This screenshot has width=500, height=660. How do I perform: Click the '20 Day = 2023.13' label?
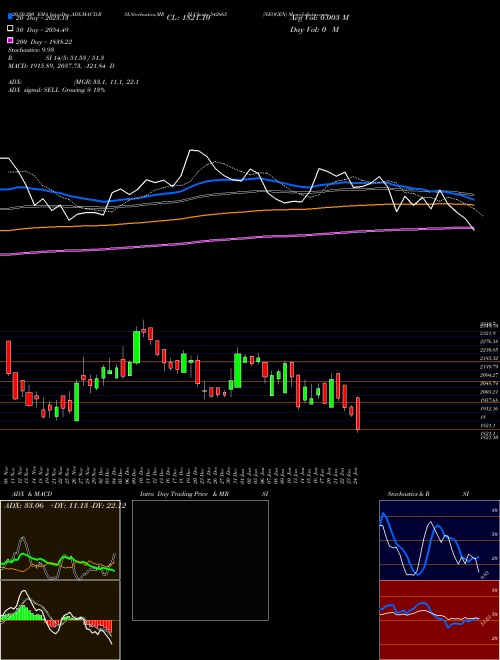(x=42, y=18)
